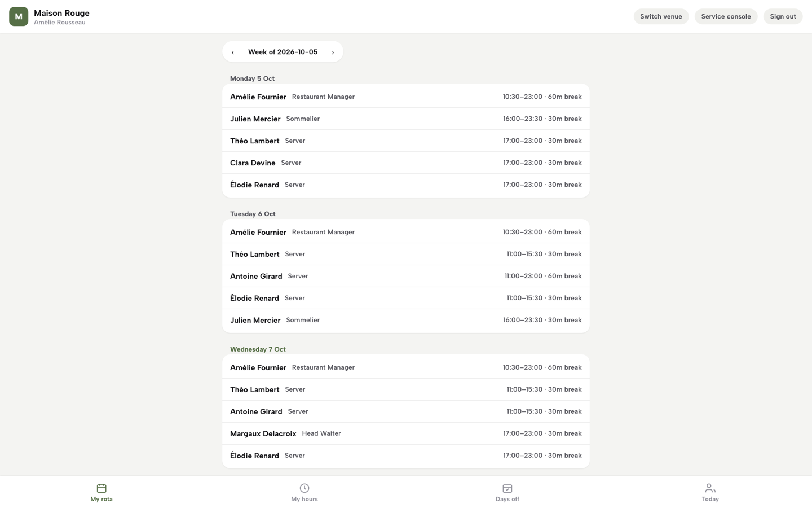The width and height of the screenshot is (812, 508).
Task: Click the Tuesday 6 Oct heading
Action: pyautogui.click(x=253, y=214)
